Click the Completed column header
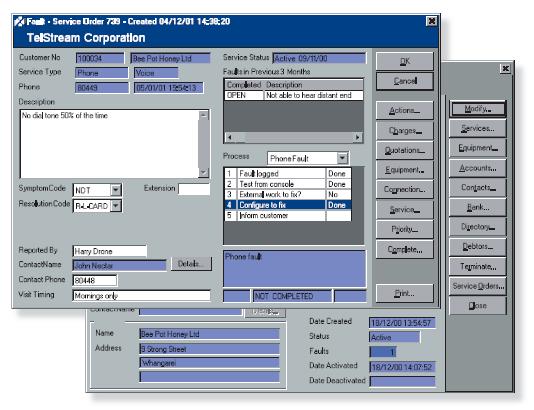The height and width of the screenshot is (410, 534). pos(244,85)
